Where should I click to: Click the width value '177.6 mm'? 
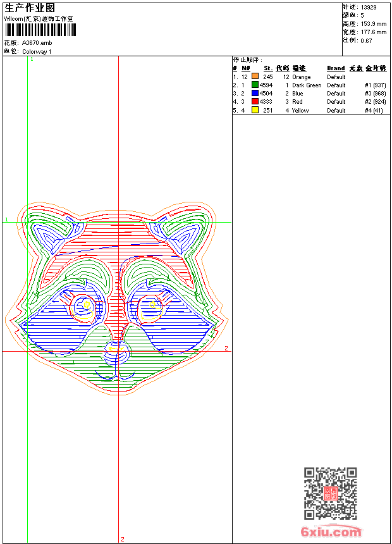[374, 32]
